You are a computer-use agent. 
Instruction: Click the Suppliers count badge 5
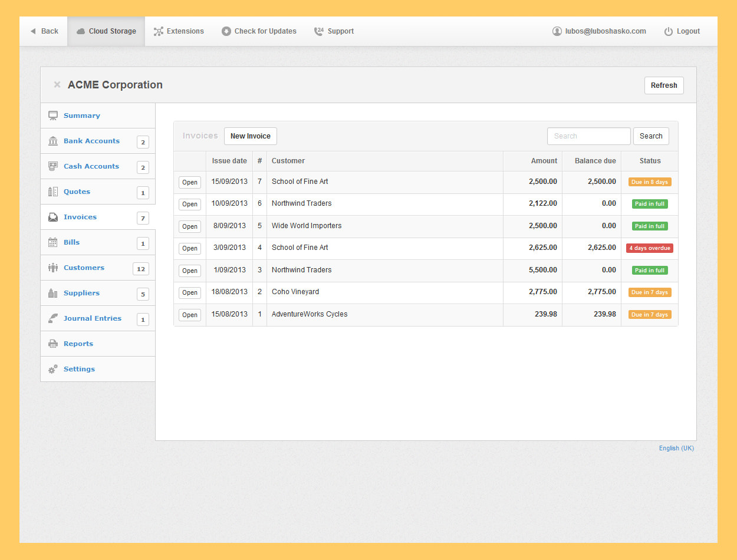point(143,294)
